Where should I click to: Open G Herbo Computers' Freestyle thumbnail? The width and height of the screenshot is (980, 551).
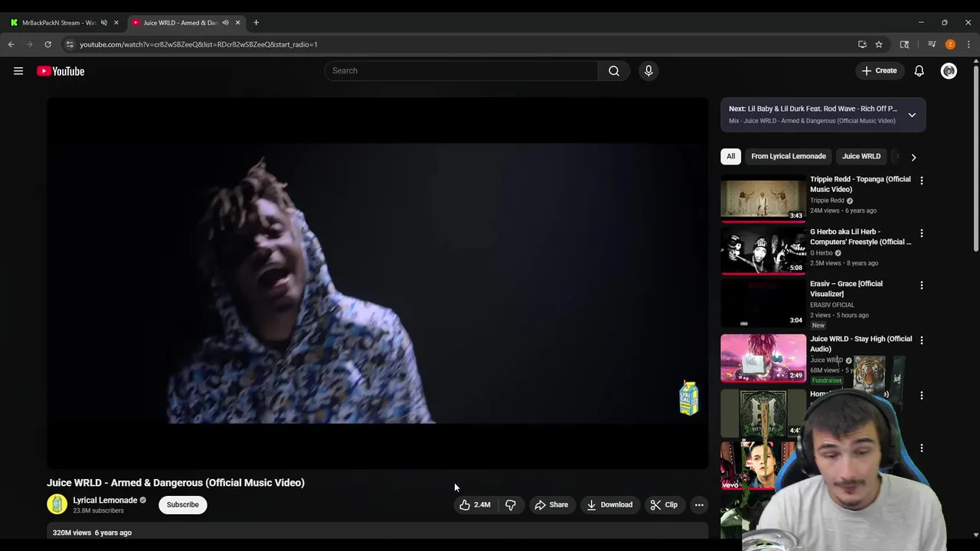tap(763, 250)
